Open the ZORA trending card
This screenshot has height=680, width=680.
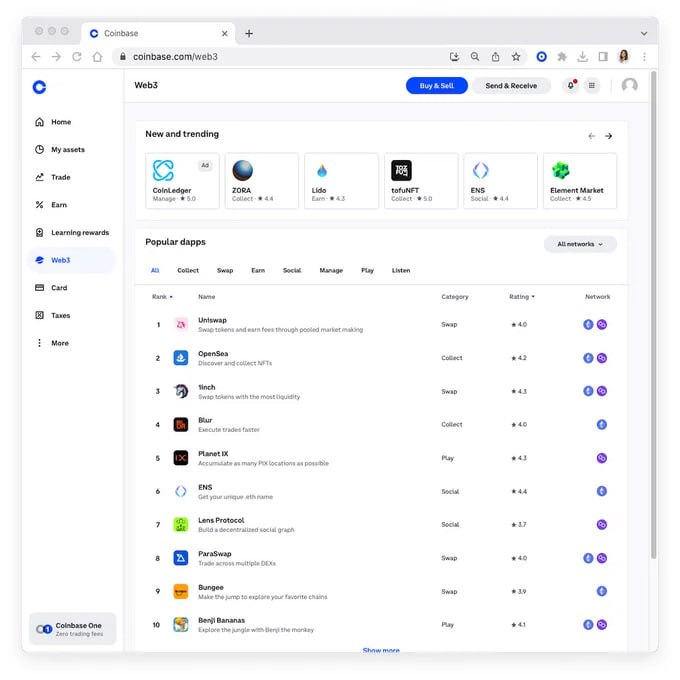(262, 181)
